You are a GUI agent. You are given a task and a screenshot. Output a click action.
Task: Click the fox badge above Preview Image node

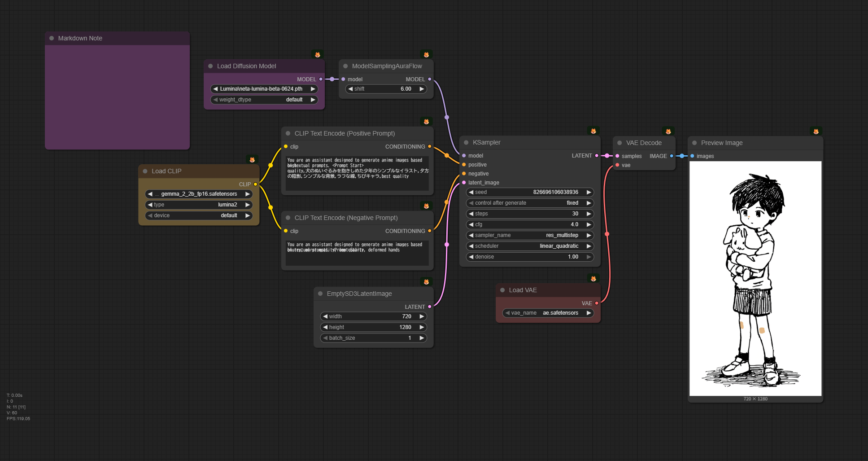(x=816, y=132)
